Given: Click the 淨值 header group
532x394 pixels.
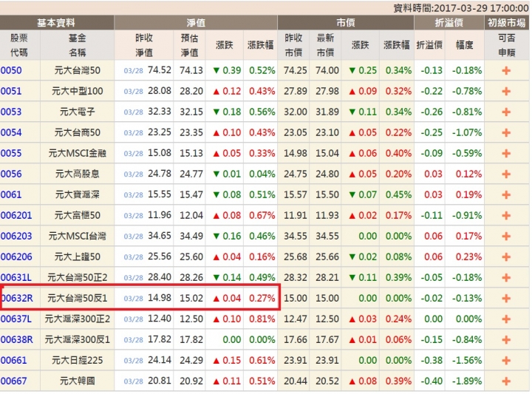Looking at the screenshot, I should coord(196,23).
